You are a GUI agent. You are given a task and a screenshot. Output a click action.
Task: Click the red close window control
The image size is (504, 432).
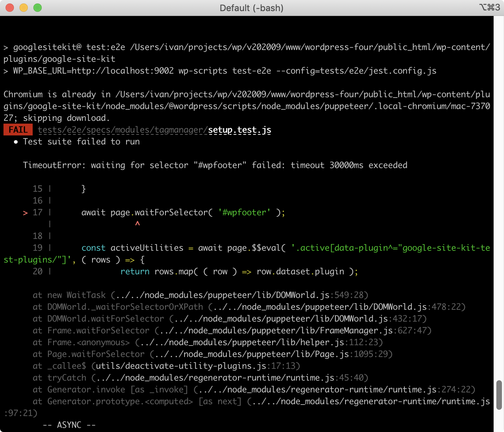(x=10, y=7)
